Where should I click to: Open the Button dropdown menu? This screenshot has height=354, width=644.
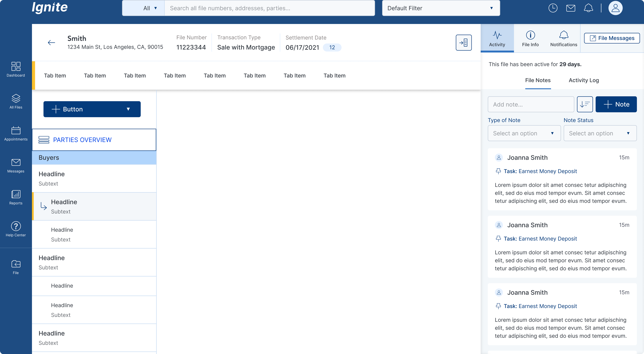(x=92, y=109)
